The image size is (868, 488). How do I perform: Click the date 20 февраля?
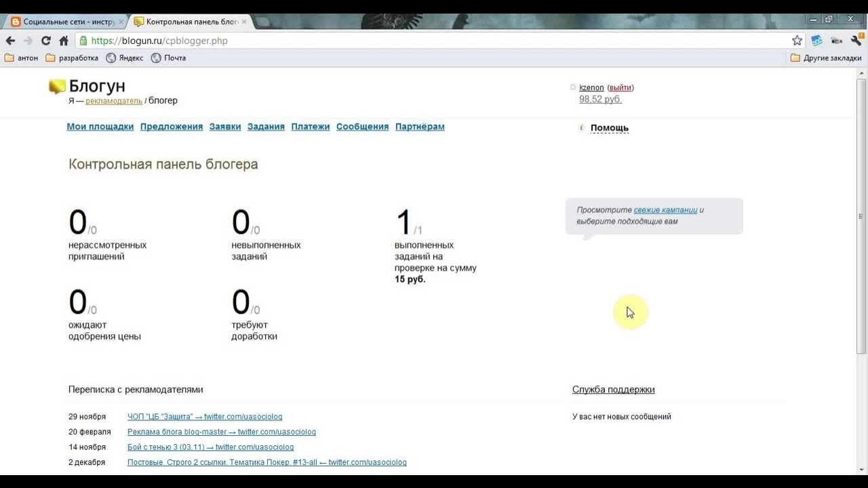[90, 432]
